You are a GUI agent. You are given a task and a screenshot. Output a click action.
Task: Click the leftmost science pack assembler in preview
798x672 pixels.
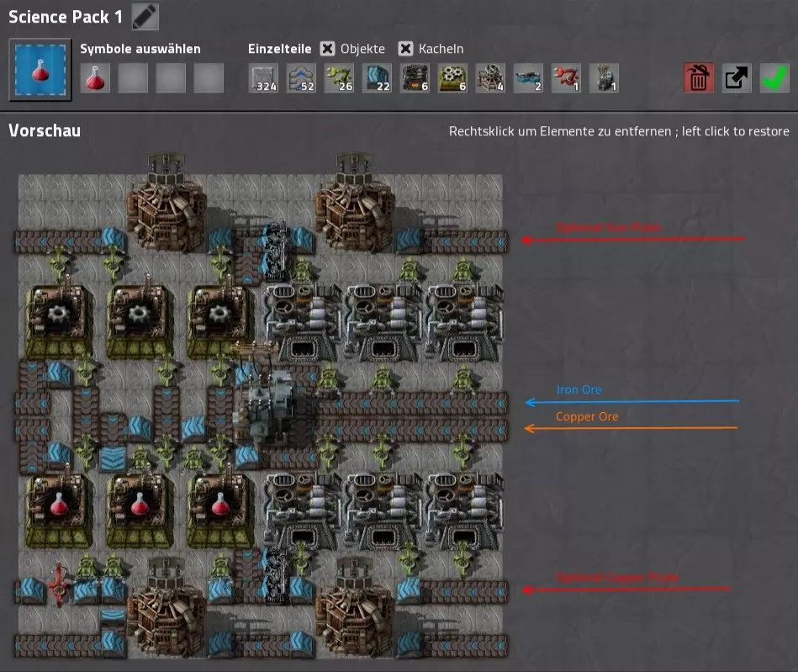(58, 511)
